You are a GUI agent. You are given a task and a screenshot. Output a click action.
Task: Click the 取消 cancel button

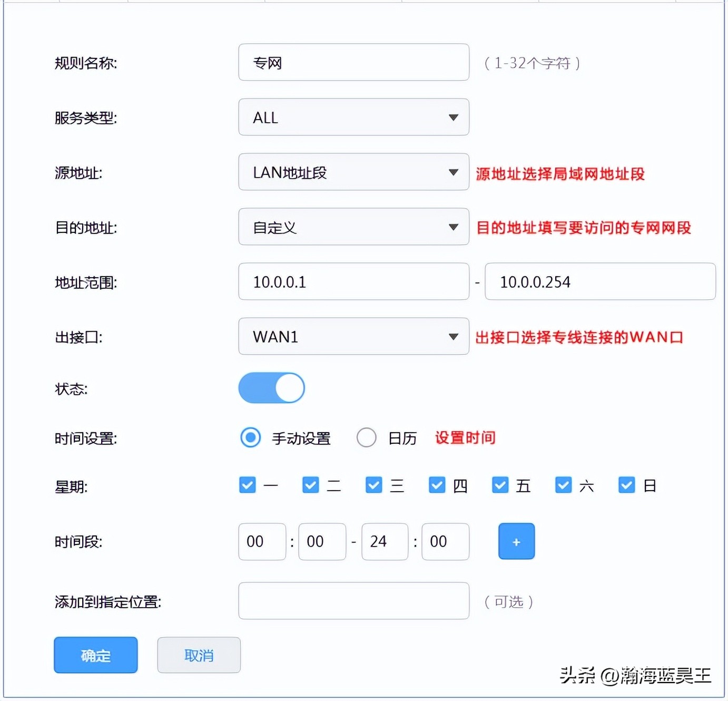pyautogui.click(x=199, y=655)
